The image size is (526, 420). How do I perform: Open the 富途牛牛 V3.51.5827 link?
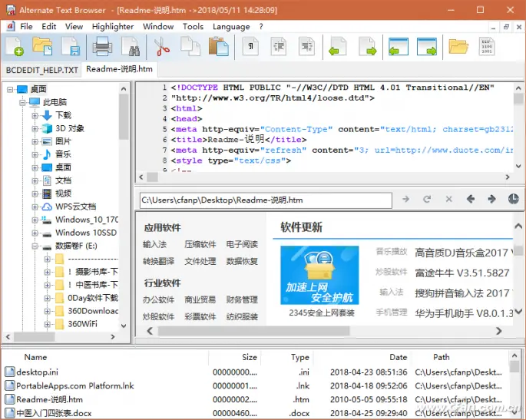pyautogui.click(x=462, y=273)
